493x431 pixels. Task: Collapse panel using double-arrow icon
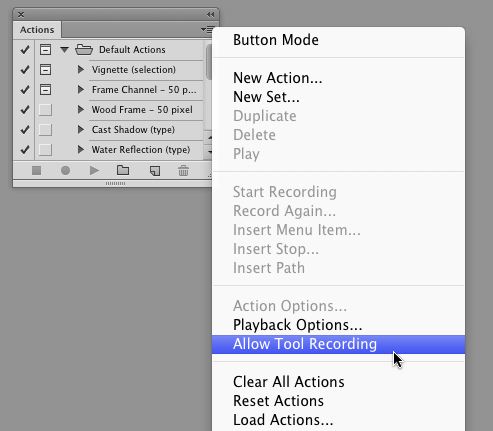point(210,14)
